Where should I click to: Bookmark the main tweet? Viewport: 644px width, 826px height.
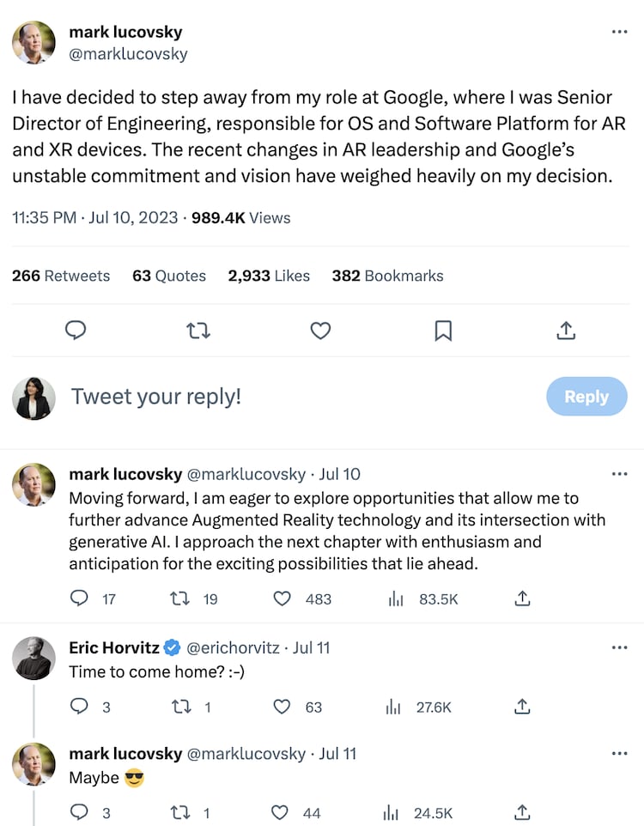coord(443,331)
